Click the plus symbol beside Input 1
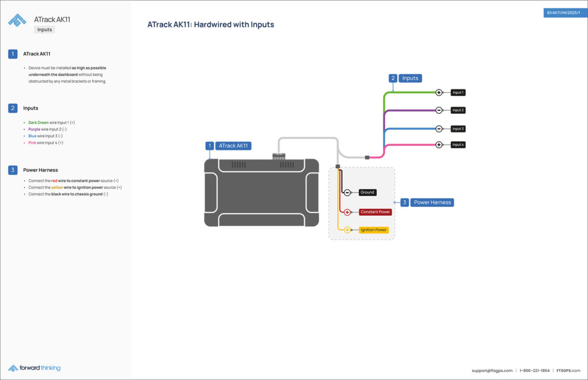The height and width of the screenshot is (380, 588). coord(439,92)
